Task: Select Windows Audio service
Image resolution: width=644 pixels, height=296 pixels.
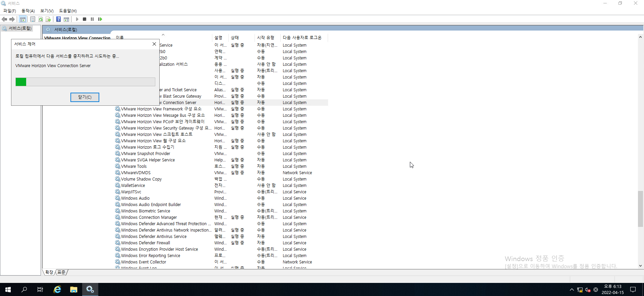Action: (x=221, y=198)
